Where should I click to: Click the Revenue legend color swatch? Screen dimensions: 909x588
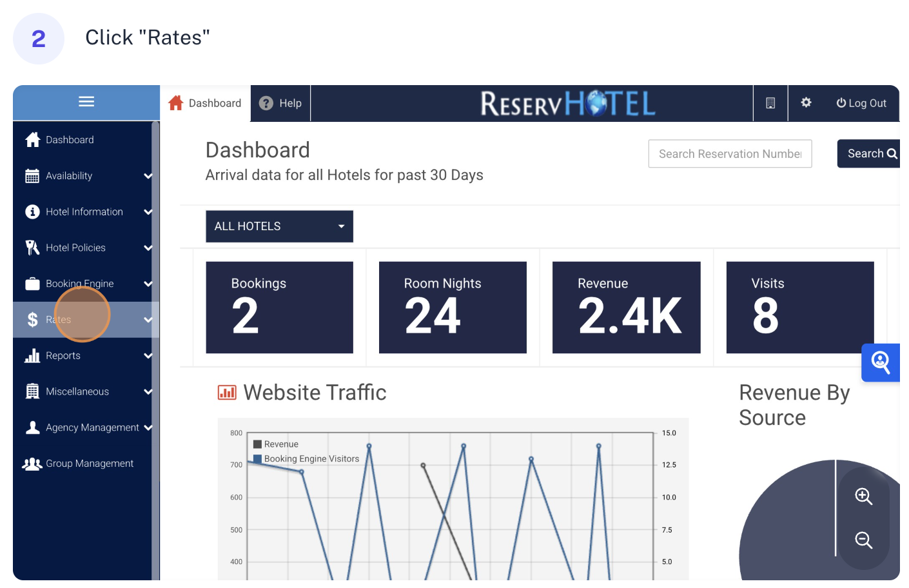[x=257, y=444]
